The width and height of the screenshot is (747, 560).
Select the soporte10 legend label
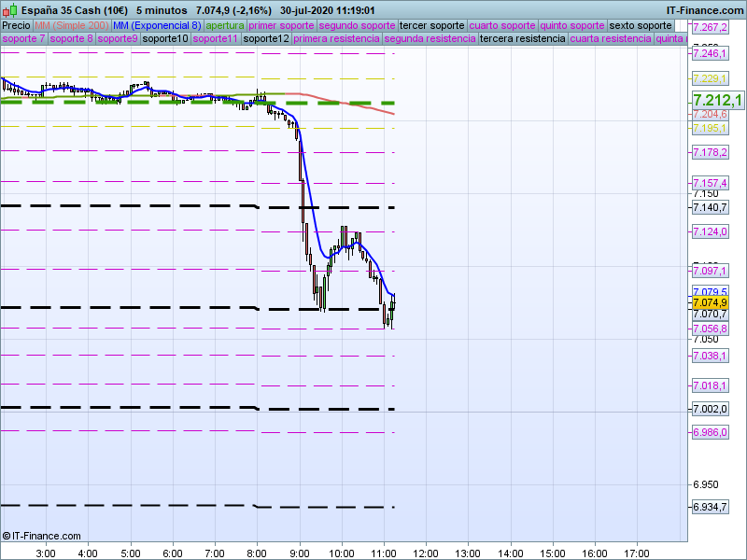164,39
